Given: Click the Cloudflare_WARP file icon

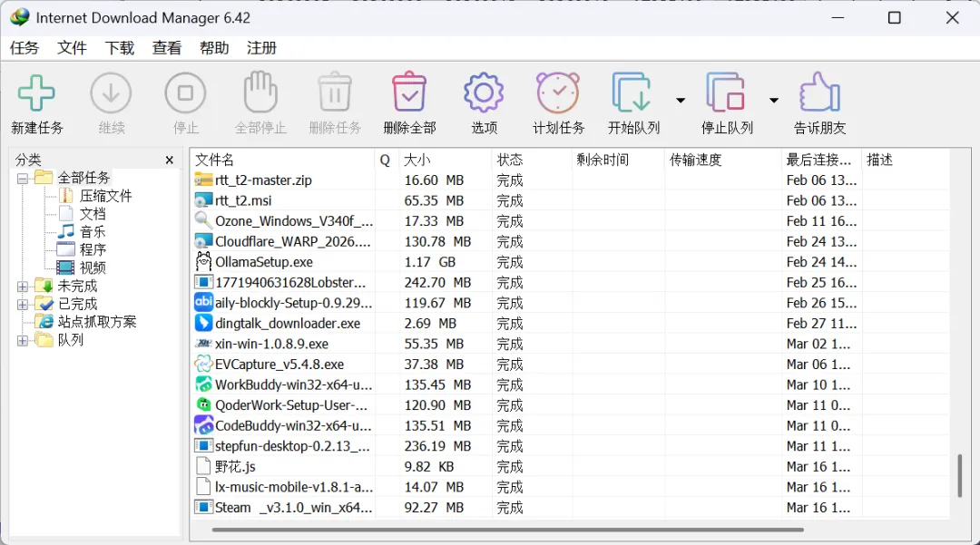Looking at the screenshot, I should [x=203, y=241].
